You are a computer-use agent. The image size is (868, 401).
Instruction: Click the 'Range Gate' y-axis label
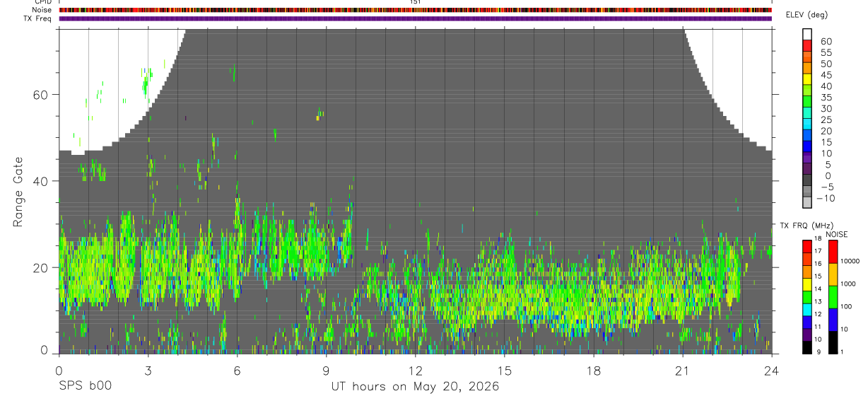pyautogui.click(x=18, y=192)
